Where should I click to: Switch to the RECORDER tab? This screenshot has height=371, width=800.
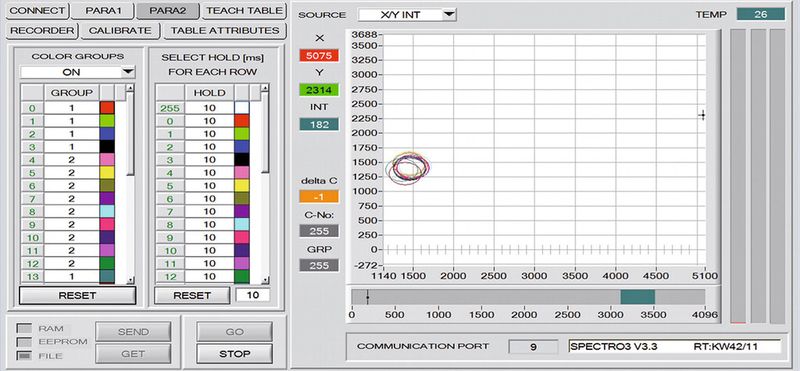(42, 31)
